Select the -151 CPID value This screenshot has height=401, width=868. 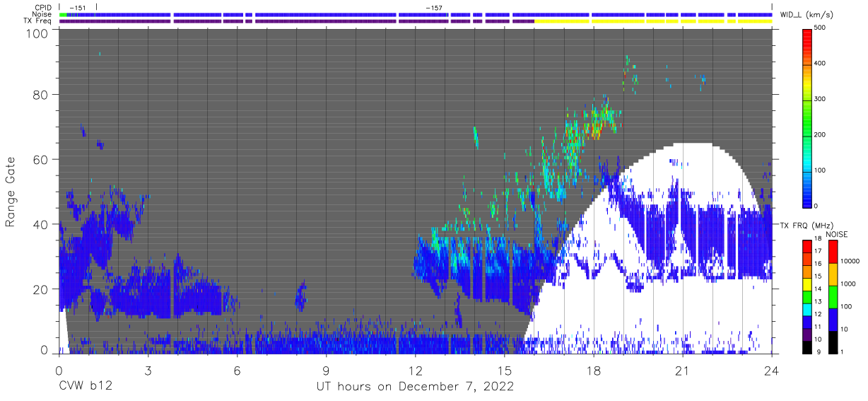pyautogui.click(x=78, y=8)
